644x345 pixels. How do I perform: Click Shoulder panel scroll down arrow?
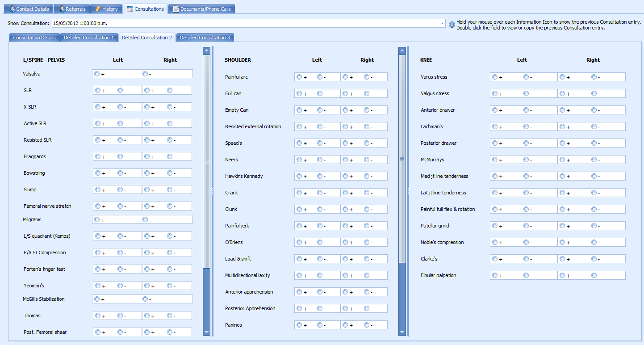tap(402, 332)
